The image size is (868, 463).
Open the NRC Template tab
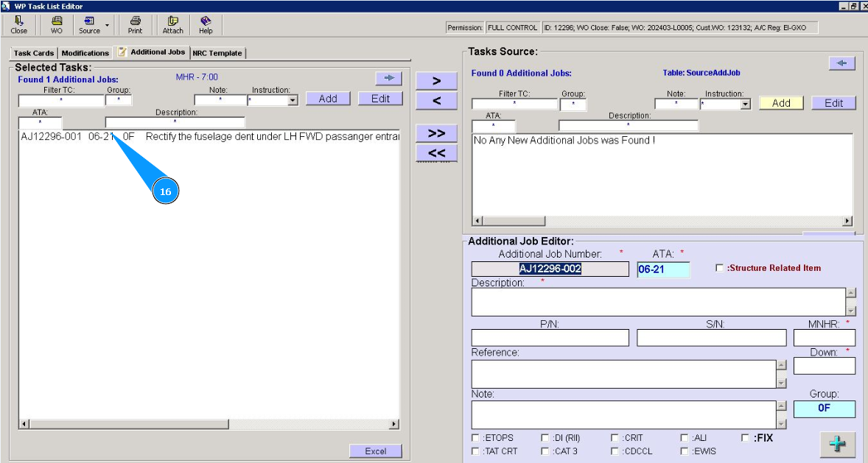[x=217, y=53]
